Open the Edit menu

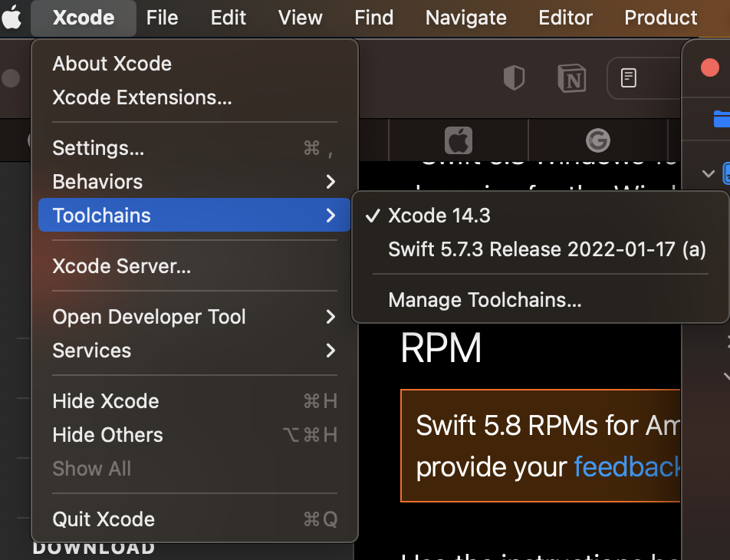(x=229, y=18)
